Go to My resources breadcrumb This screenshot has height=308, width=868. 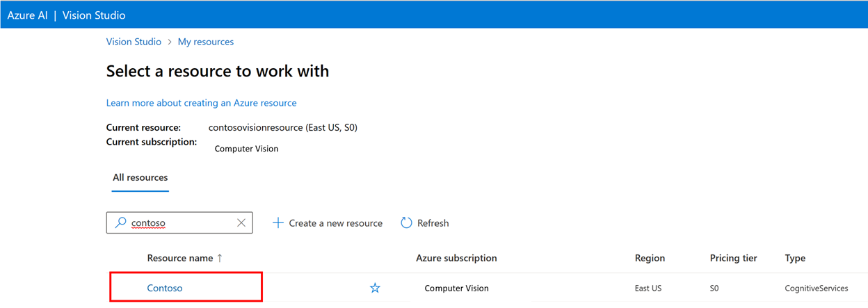coord(206,42)
